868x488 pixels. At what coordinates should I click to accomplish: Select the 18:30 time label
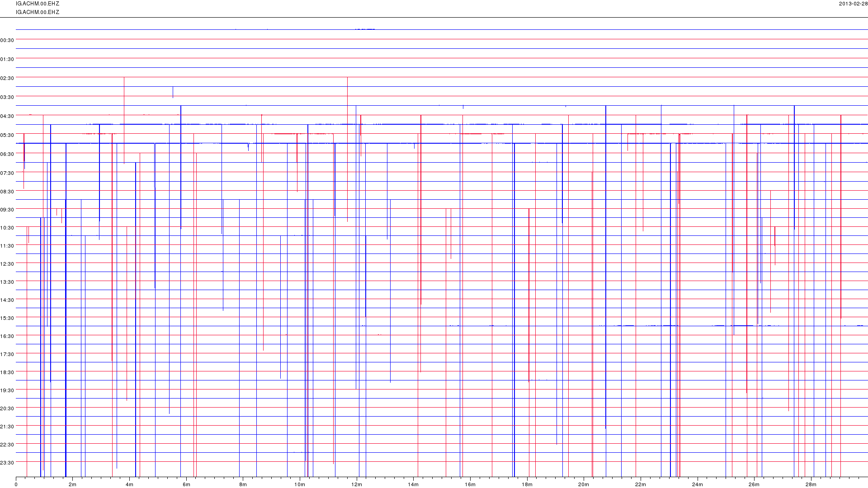7,372
